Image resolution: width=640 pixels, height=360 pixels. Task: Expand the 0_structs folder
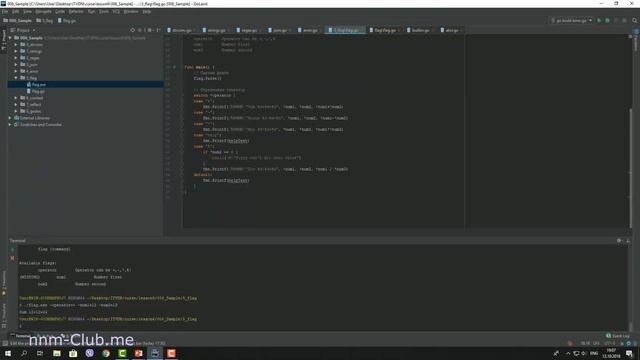(16, 44)
